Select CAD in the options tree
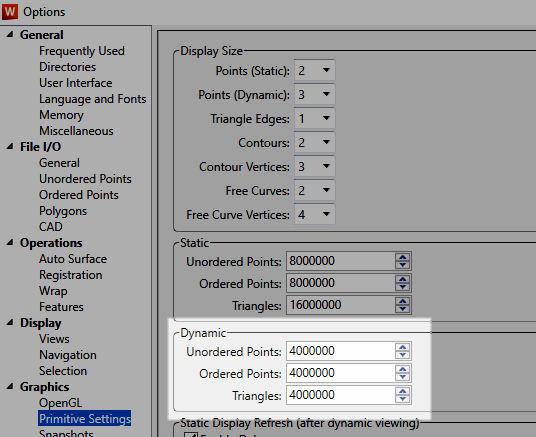This screenshot has height=437, width=536. tap(51, 227)
